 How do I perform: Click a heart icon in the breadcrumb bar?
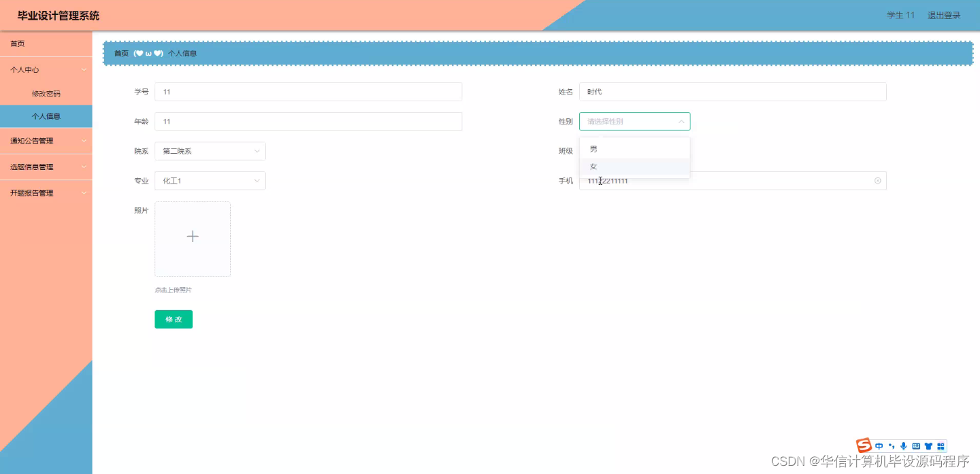point(139,52)
